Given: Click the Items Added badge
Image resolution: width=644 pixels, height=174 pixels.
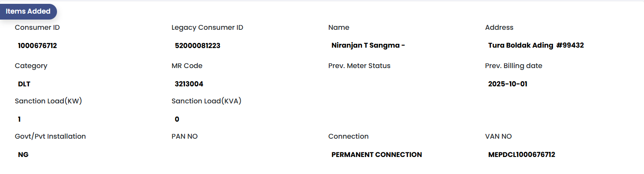Looking at the screenshot, I should coord(28,11).
